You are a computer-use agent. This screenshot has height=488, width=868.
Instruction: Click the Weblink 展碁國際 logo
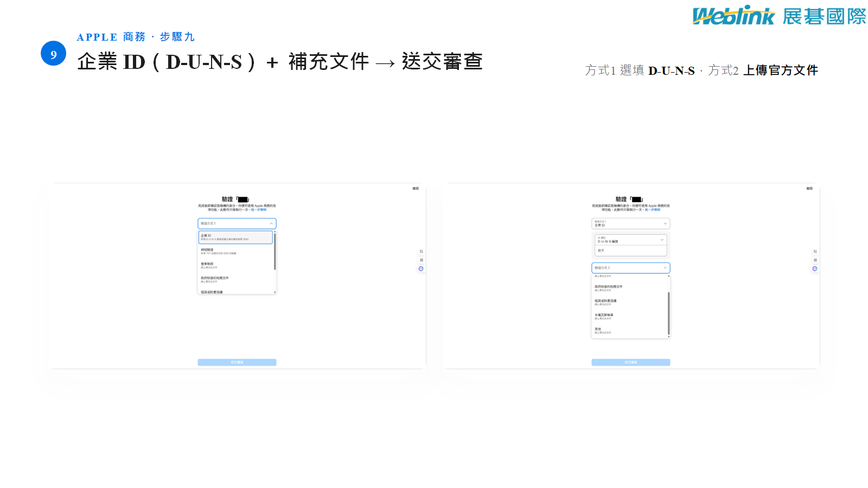point(779,16)
